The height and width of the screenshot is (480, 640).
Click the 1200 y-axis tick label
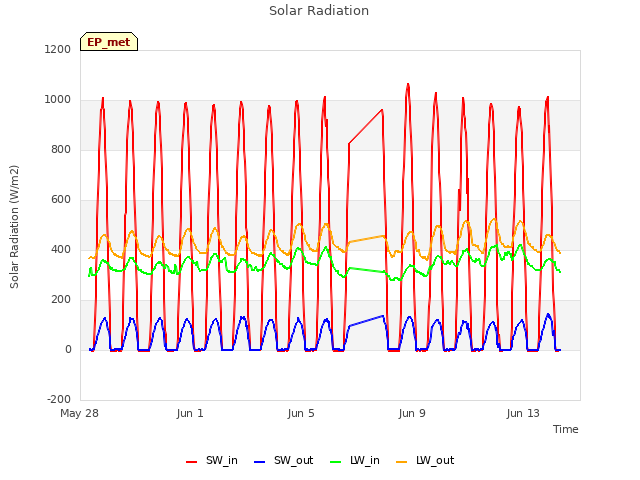58,49
